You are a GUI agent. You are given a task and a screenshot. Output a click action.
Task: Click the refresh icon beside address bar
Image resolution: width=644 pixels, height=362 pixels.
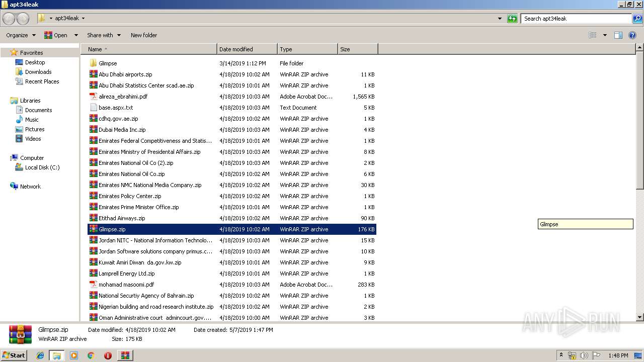(x=512, y=19)
